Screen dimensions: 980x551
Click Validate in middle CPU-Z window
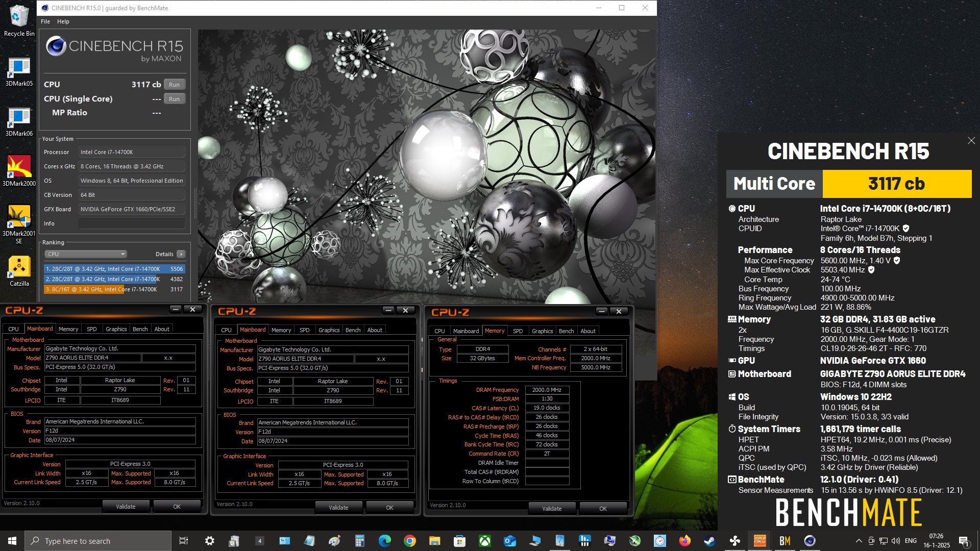(338, 508)
